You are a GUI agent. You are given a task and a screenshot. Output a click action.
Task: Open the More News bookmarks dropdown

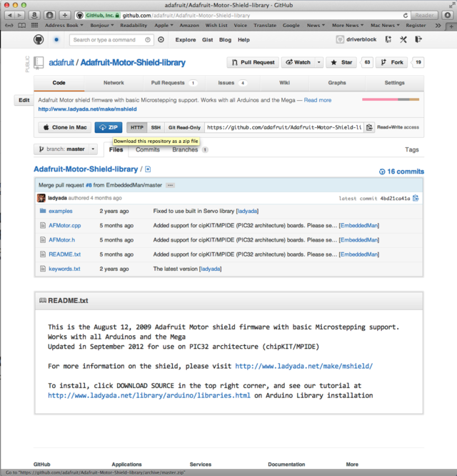348,26
